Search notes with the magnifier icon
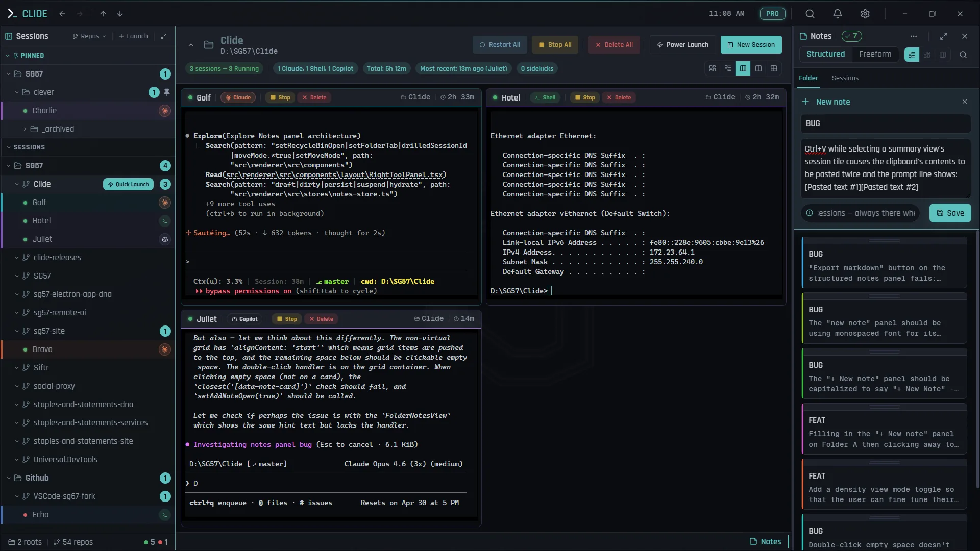The image size is (980, 551). pos(963,55)
